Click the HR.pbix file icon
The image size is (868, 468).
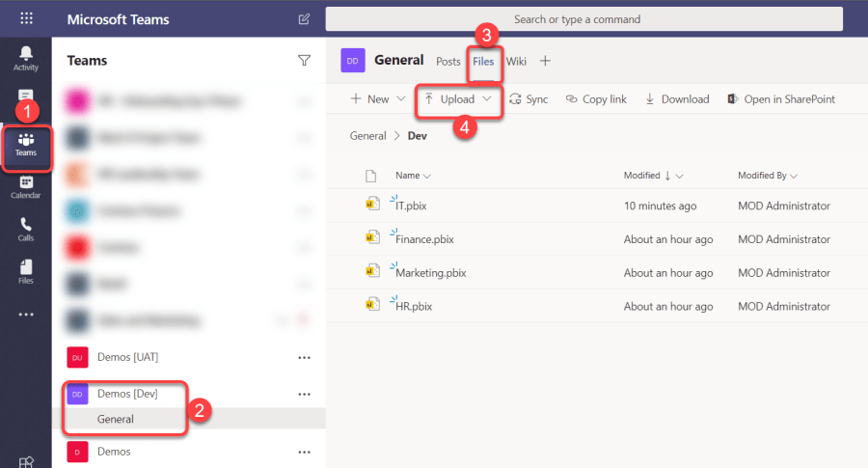coord(372,305)
